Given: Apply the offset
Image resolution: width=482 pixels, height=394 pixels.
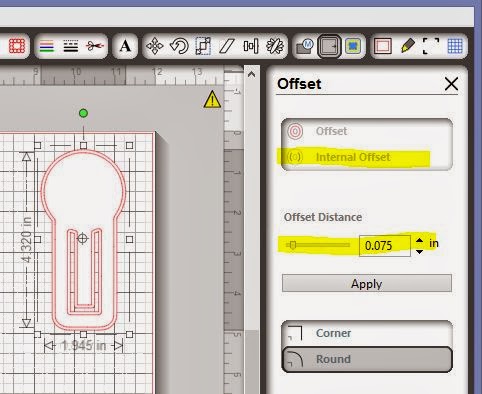Looking at the screenshot, I should pyautogui.click(x=367, y=283).
